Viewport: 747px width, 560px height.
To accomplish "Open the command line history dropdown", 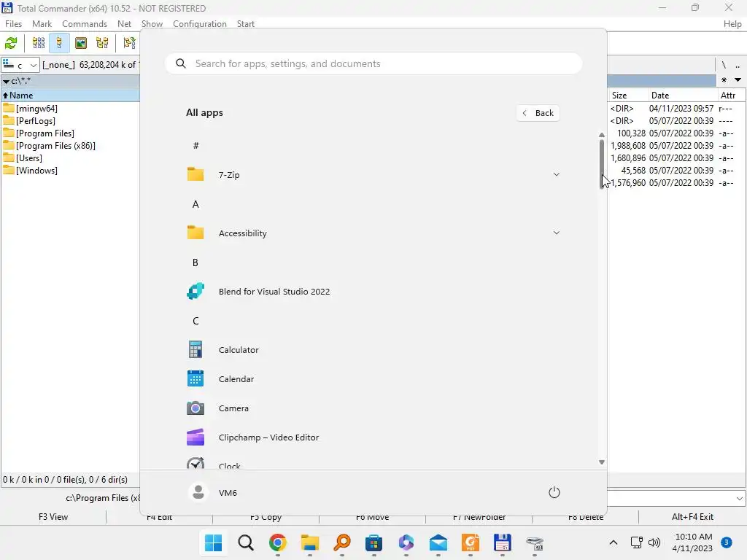I will pyautogui.click(x=740, y=499).
